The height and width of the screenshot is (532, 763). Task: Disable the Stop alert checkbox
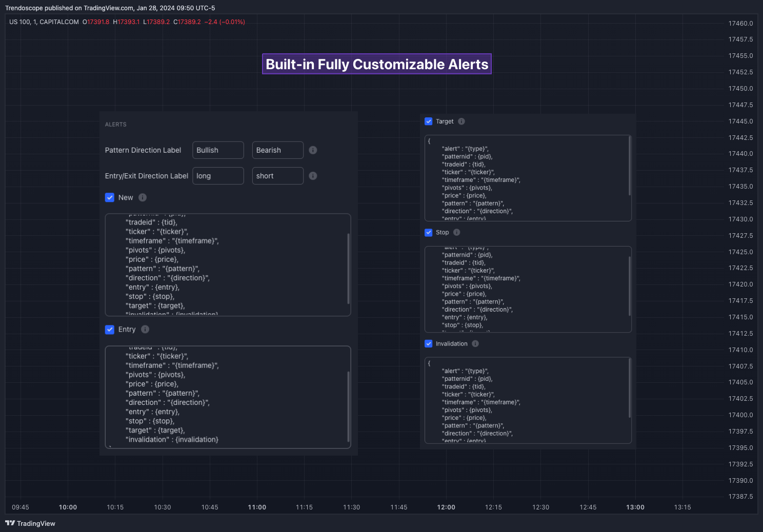tap(429, 232)
